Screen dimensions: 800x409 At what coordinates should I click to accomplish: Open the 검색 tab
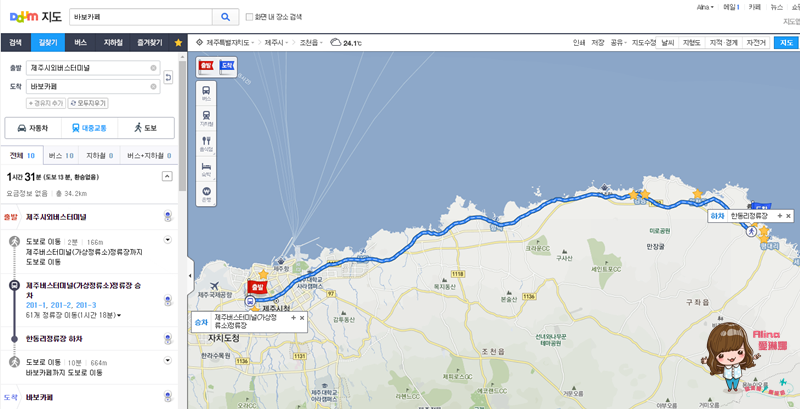(x=16, y=43)
